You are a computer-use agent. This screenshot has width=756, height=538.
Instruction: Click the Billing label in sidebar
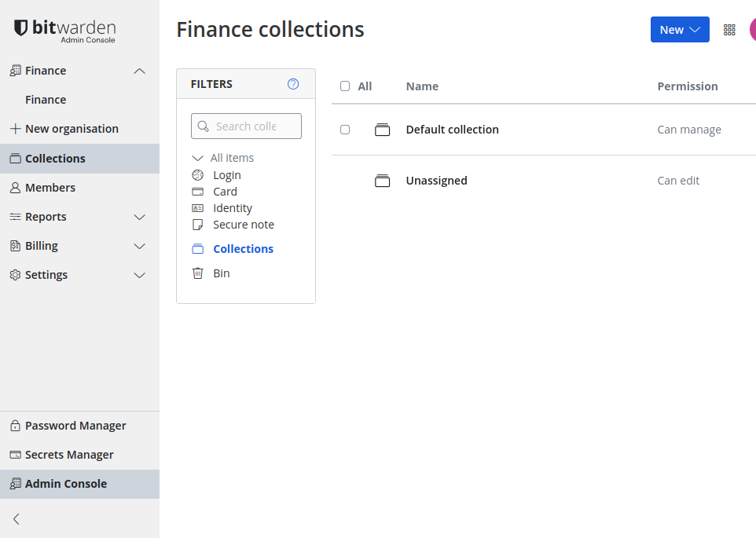coord(42,246)
